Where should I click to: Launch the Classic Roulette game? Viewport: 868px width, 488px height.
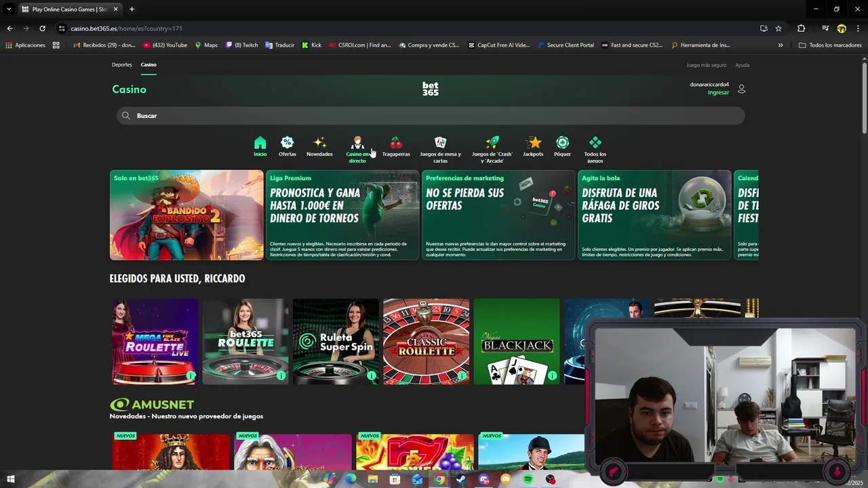pos(426,342)
